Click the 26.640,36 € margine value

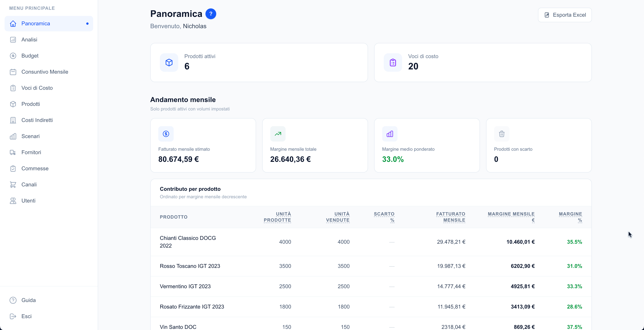tap(290, 159)
